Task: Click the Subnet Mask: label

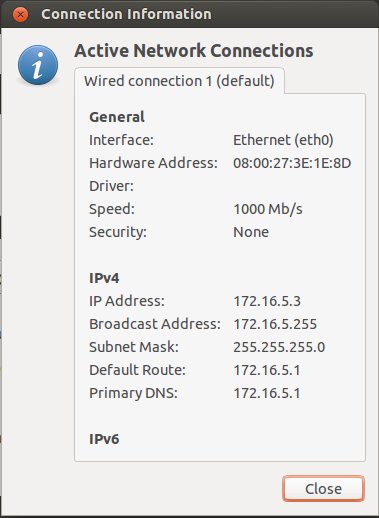Action: point(134,347)
